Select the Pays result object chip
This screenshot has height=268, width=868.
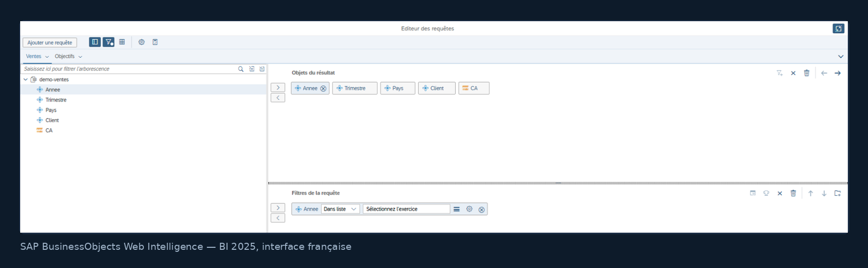click(x=398, y=88)
